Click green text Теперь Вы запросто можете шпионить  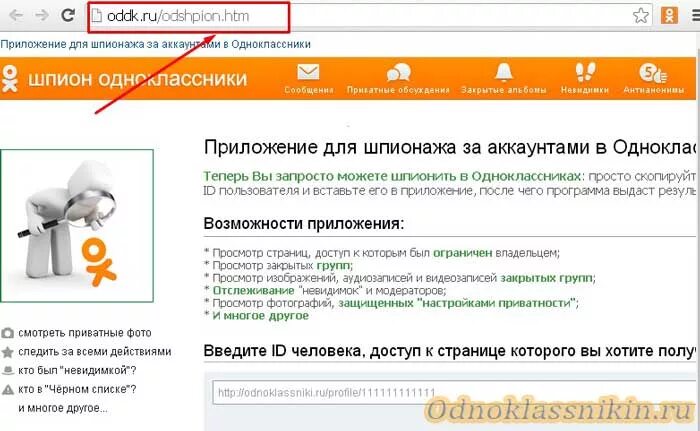(392, 176)
